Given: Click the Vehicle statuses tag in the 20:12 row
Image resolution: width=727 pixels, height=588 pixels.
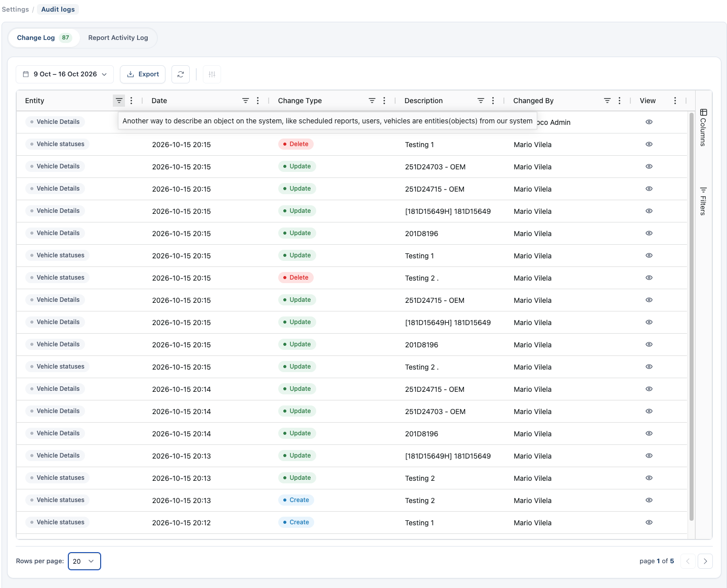Looking at the screenshot, I should pyautogui.click(x=57, y=522).
